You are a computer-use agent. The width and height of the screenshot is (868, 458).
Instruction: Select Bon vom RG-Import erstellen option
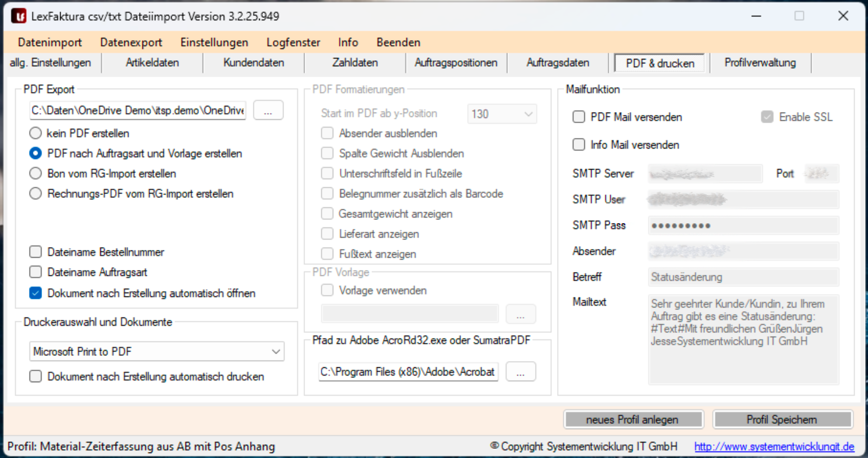click(x=36, y=173)
